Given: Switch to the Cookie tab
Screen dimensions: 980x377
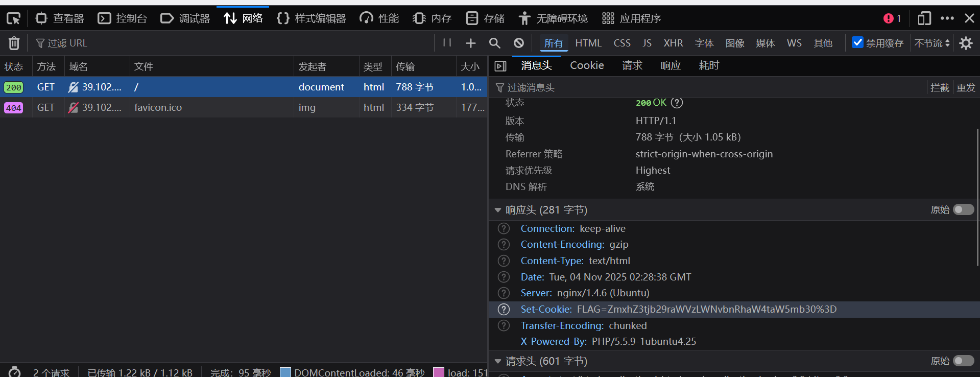Looking at the screenshot, I should [587, 65].
